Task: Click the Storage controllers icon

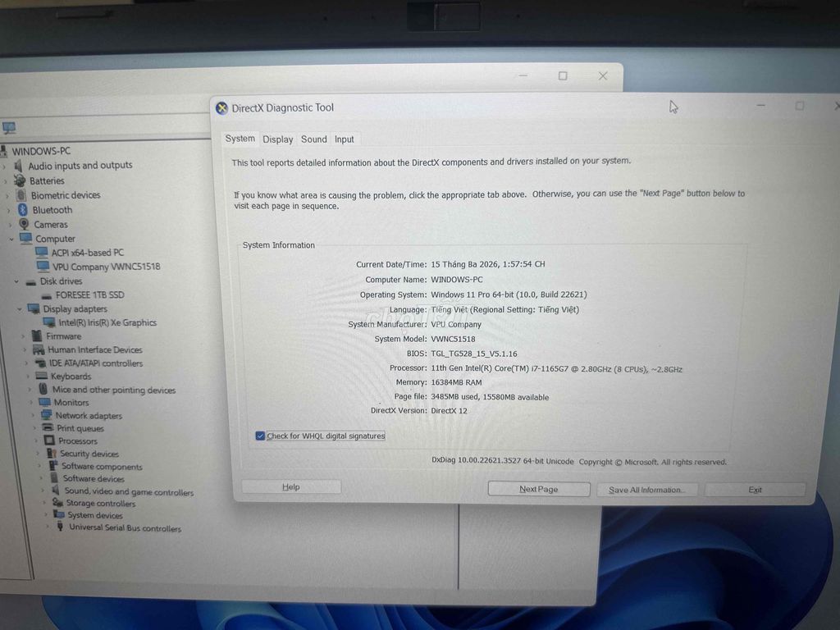Action: [x=58, y=503]
